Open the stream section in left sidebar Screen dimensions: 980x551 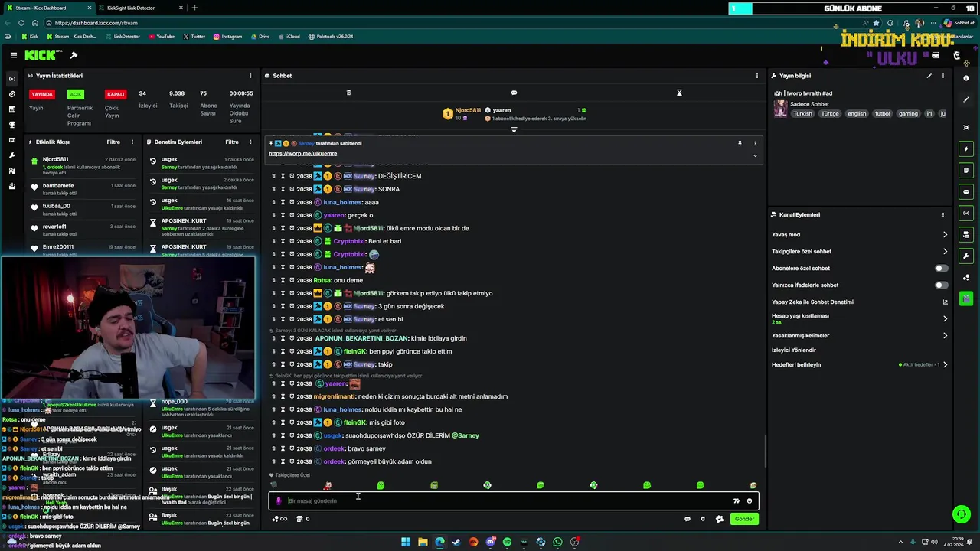tap(11, 79)
